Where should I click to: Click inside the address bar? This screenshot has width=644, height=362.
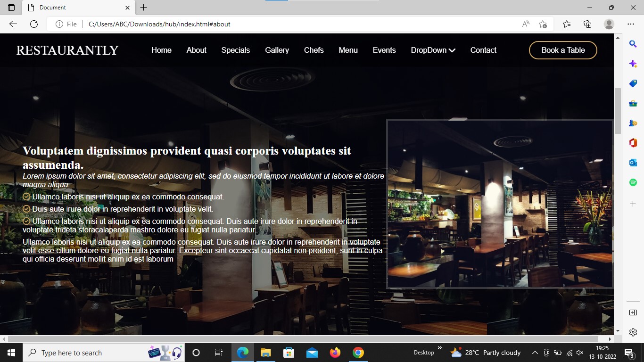point(283,24)
